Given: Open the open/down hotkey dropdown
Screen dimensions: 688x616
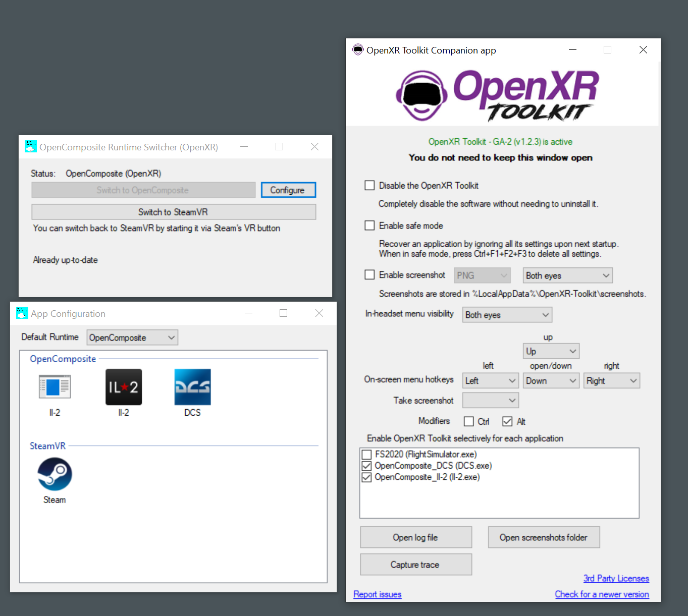Looking at the screenshot, I should point(551,381).
